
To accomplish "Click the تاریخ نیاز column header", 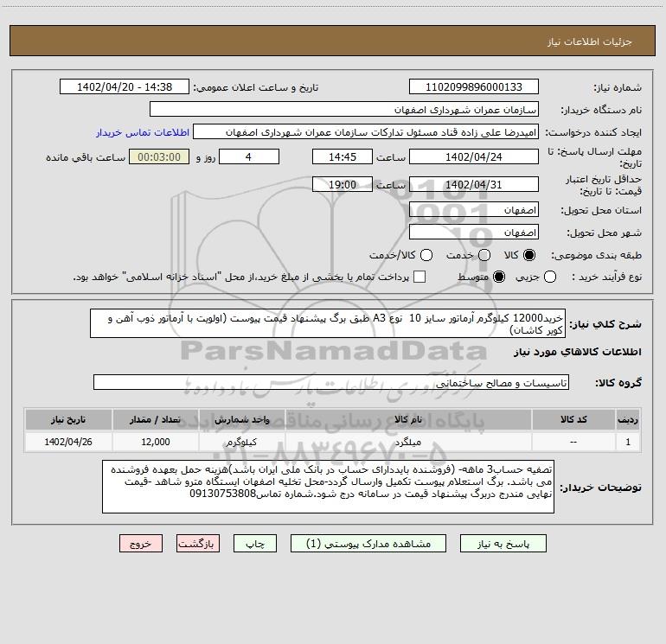I will [68, 419].
